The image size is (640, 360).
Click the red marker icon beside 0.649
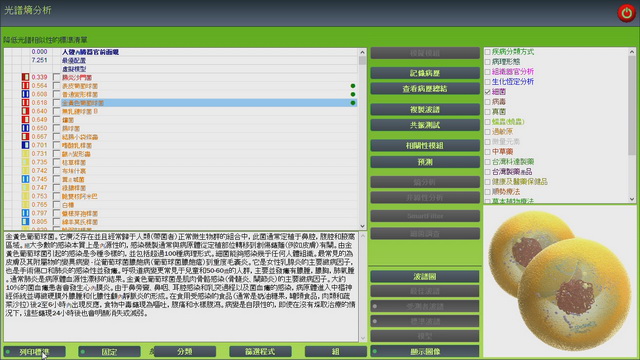[25, 120]
